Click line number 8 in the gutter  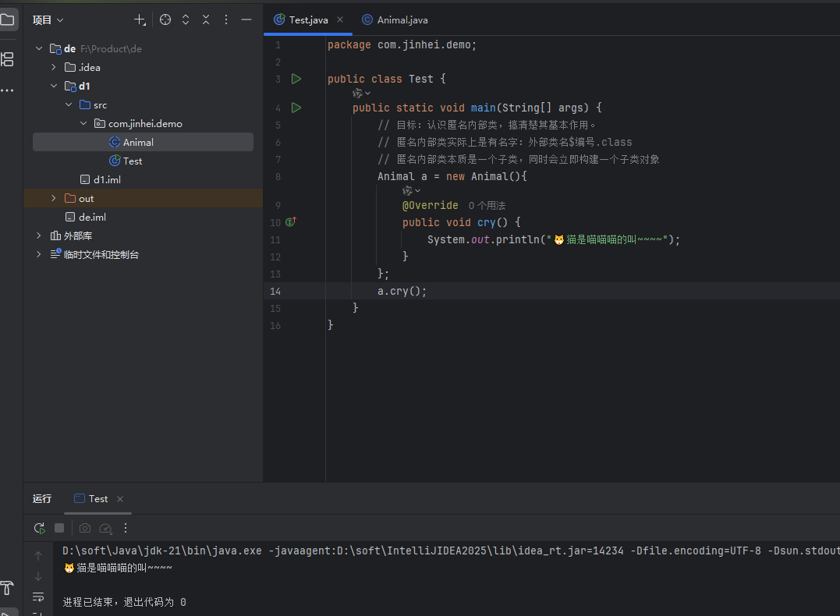pos(278,177)
